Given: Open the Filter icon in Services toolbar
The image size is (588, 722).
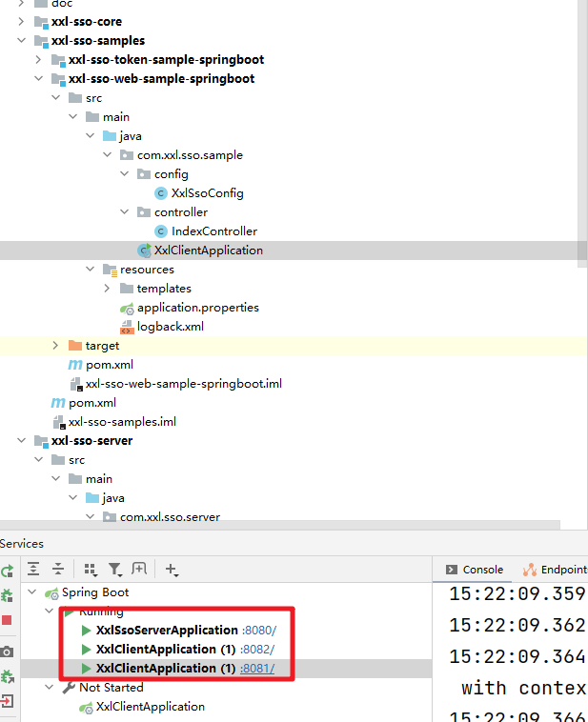Looking at the screenshot, I should pos(115,570).
